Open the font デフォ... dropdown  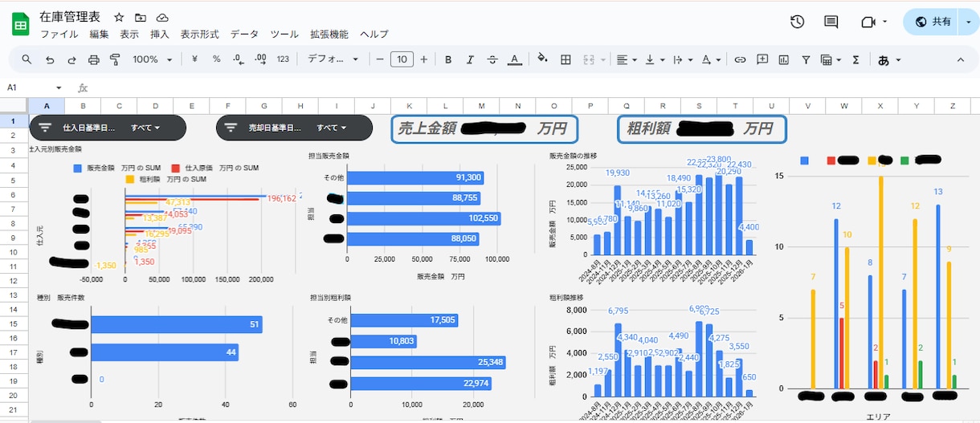pos(335,59)
